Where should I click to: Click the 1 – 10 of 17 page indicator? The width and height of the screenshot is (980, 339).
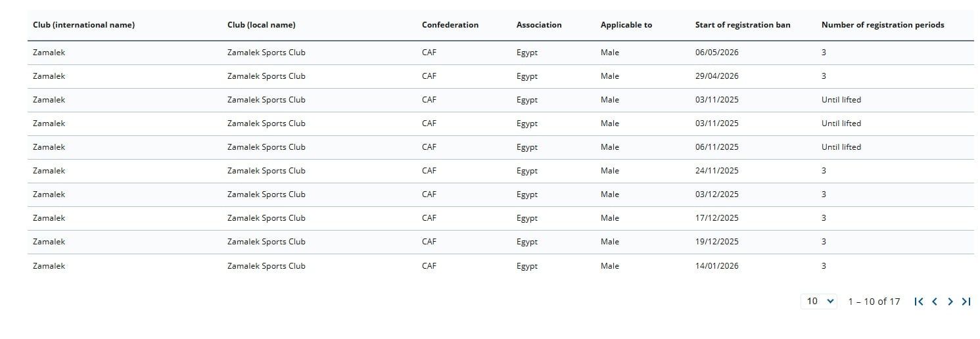874,302
